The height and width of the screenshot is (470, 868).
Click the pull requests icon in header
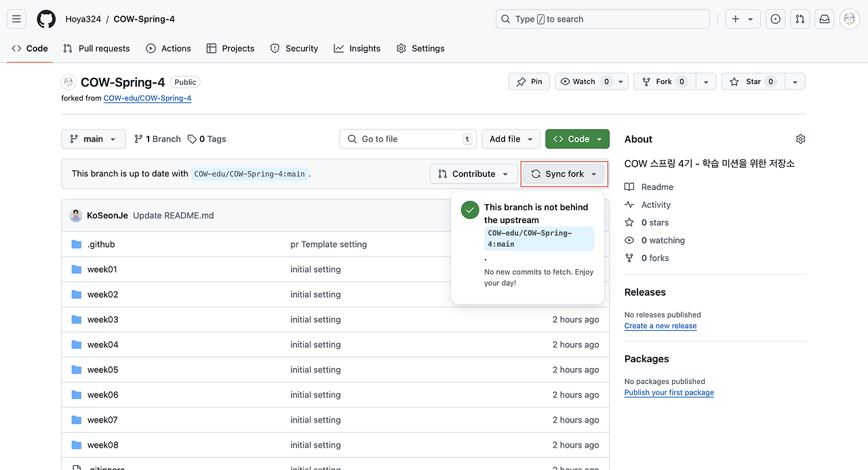pos(800,18)
